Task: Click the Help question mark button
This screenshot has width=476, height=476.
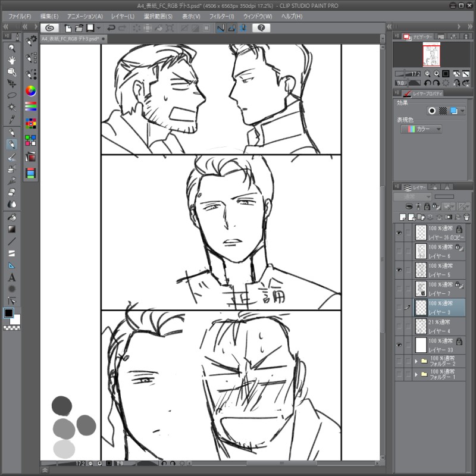Action: point(261,28)
